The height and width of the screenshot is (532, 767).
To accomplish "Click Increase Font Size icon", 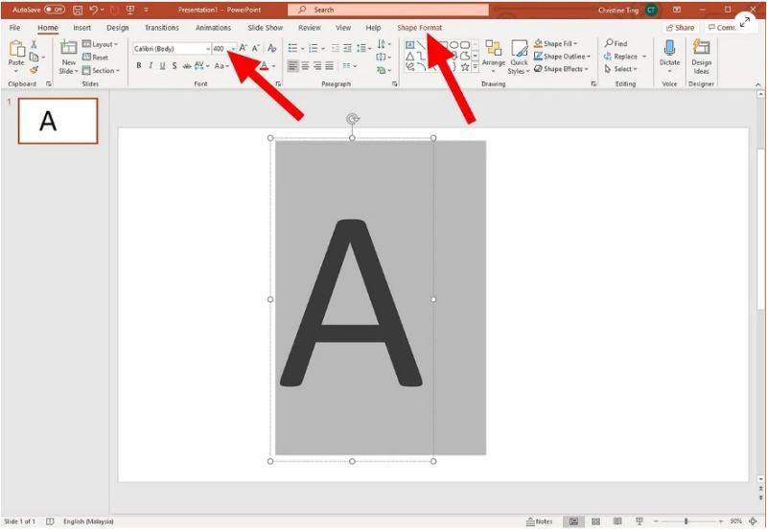I will [x=244, y=48].
